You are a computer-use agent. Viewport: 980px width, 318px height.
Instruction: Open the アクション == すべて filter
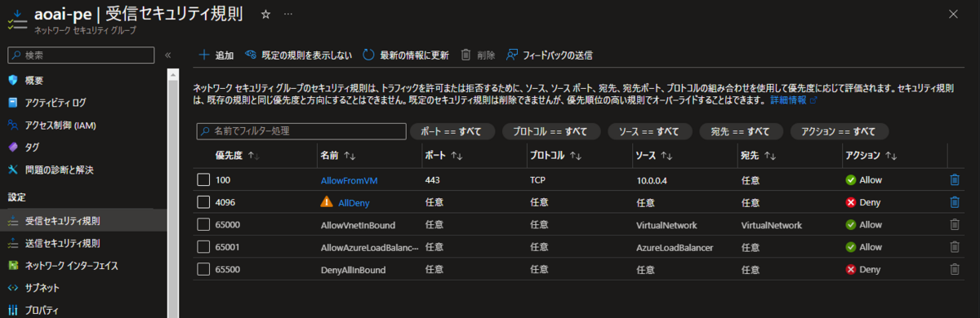click(x=839, y=131)
